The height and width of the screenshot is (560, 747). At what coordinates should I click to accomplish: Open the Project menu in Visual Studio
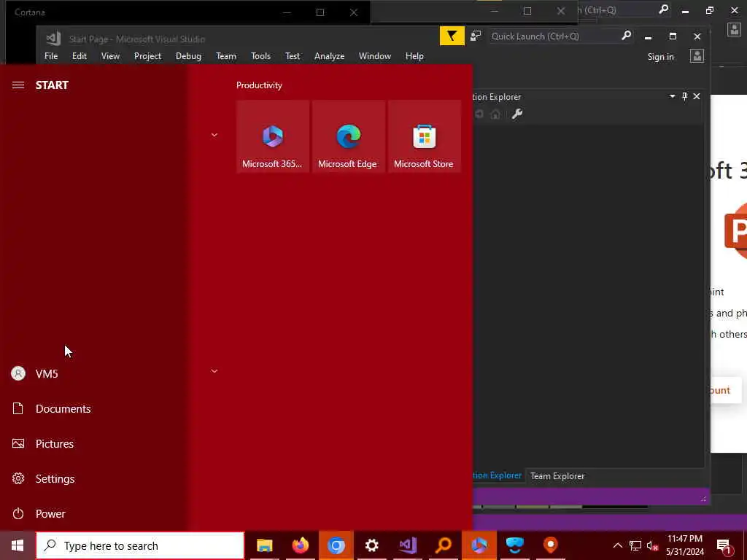(147, 56)
